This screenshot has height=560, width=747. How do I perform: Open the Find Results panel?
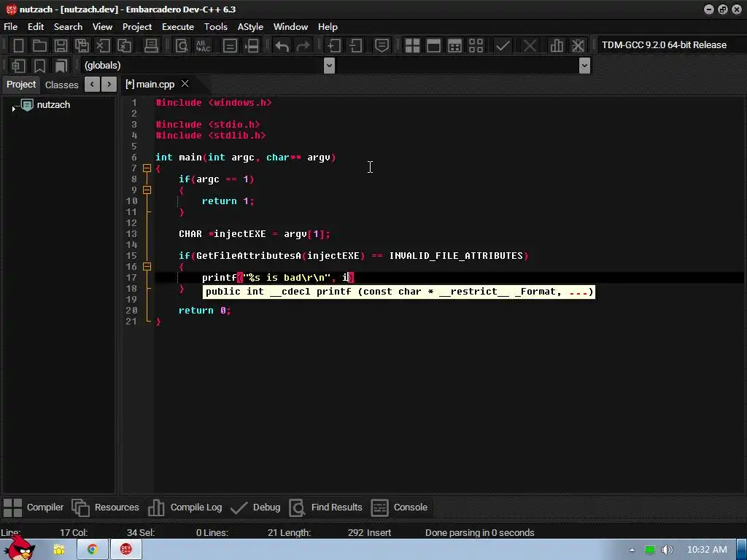pos(326,507)
